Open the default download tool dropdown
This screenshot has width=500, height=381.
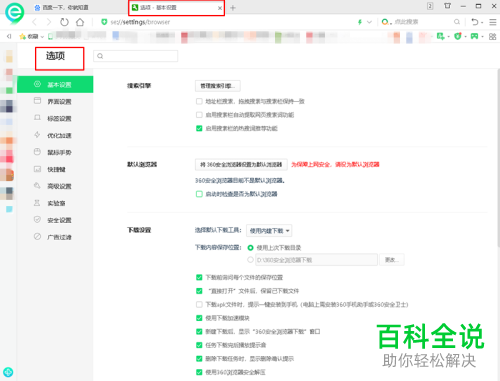click(269, 231)
